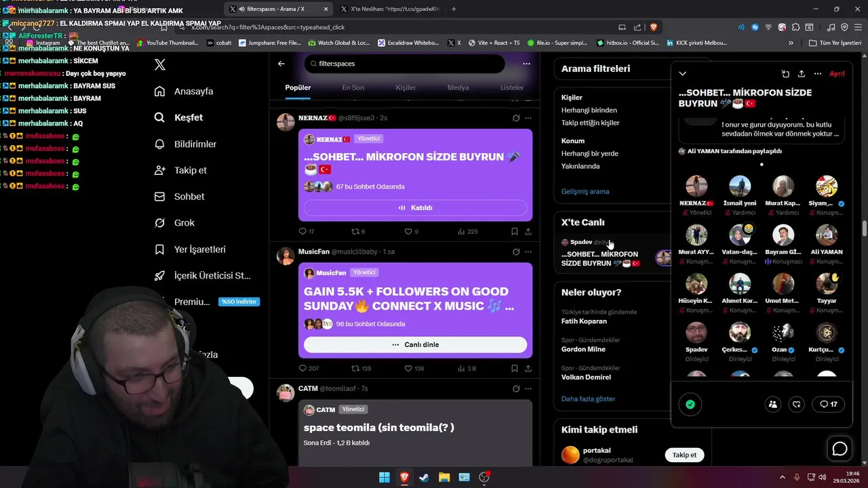Open Anasayfa from the sidebar
868x488 pixels.
point(184,91)
